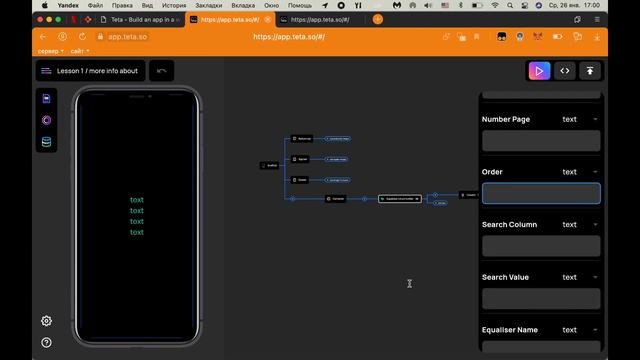Open the code view button

pyautogui.click(x=564, y=71)
